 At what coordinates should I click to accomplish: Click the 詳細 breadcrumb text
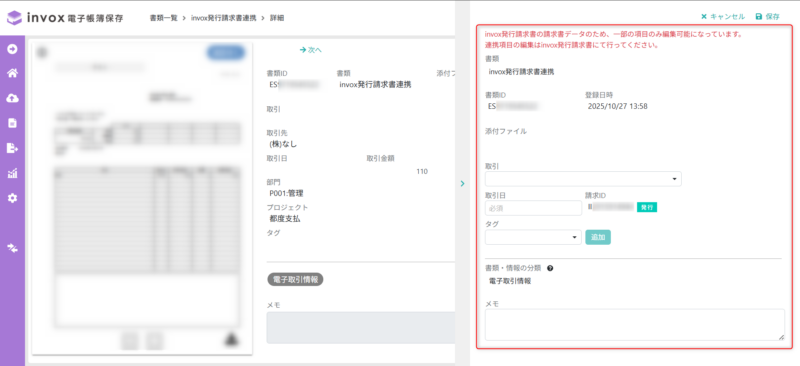coord(277,18)
